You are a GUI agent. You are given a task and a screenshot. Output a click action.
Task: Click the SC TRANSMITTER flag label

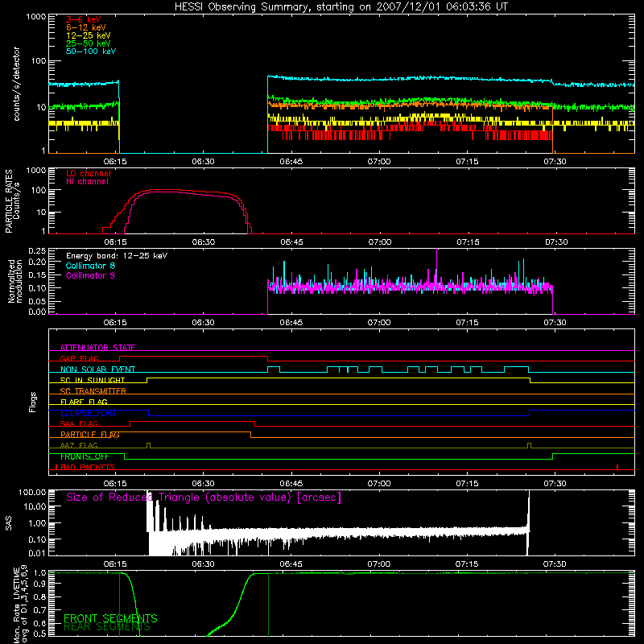pos(93,390)
